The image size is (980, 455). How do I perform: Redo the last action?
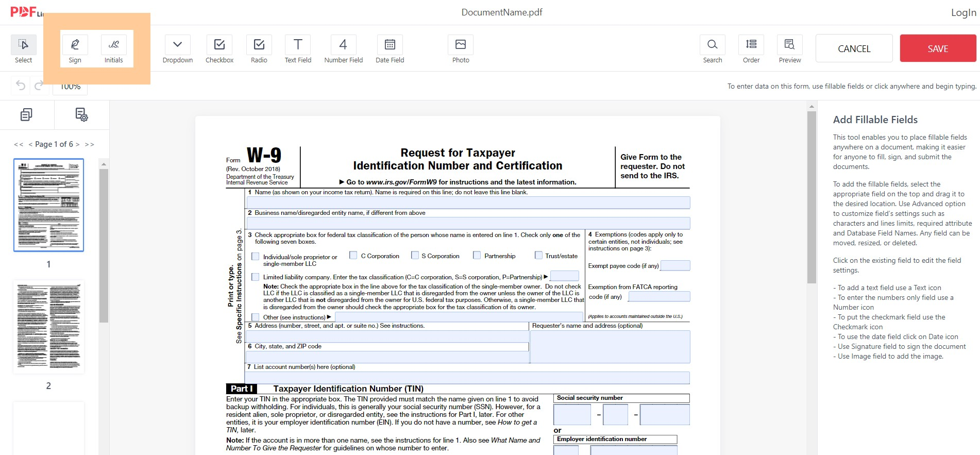click(39, 85)
